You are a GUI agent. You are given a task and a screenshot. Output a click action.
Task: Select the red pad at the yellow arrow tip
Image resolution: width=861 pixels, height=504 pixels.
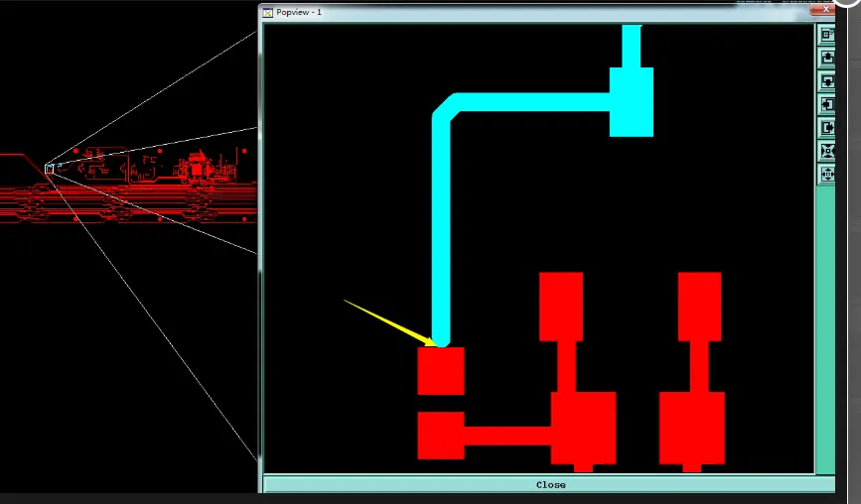[441, 371]
